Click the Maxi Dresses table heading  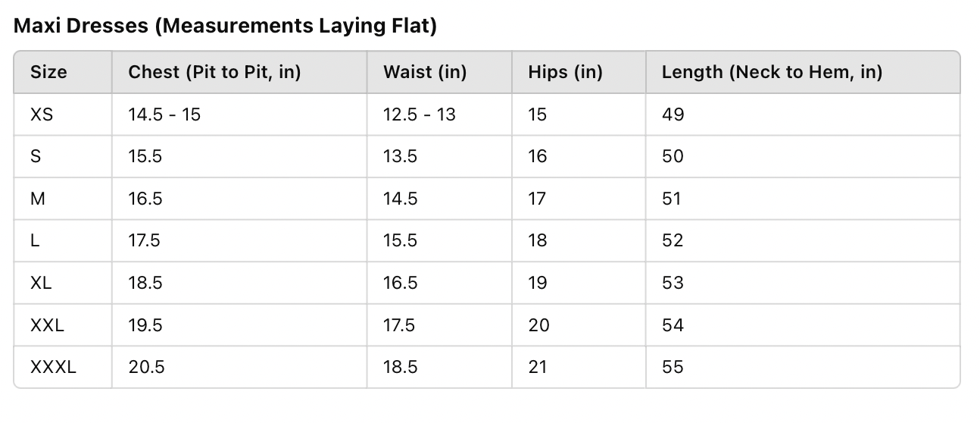pos(226,27)
